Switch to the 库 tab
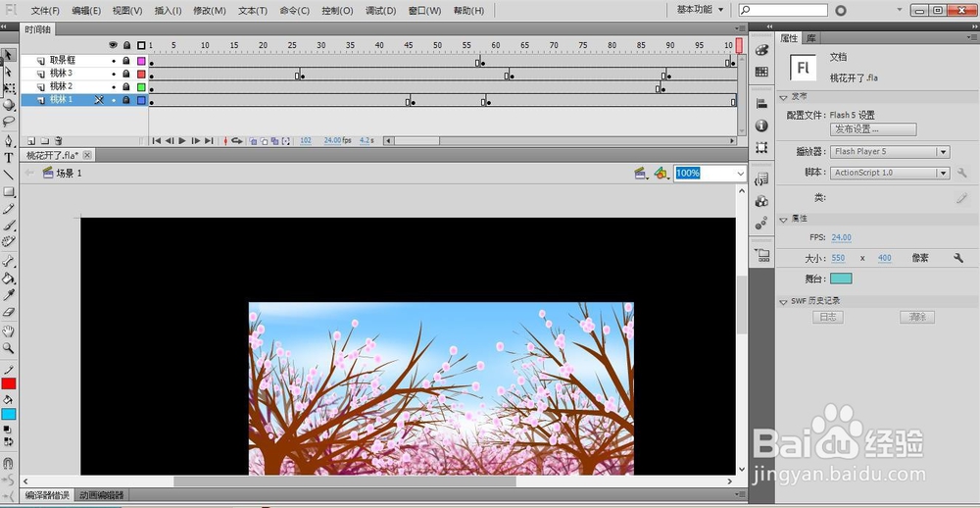980x508 pixels. pos(810,38)
